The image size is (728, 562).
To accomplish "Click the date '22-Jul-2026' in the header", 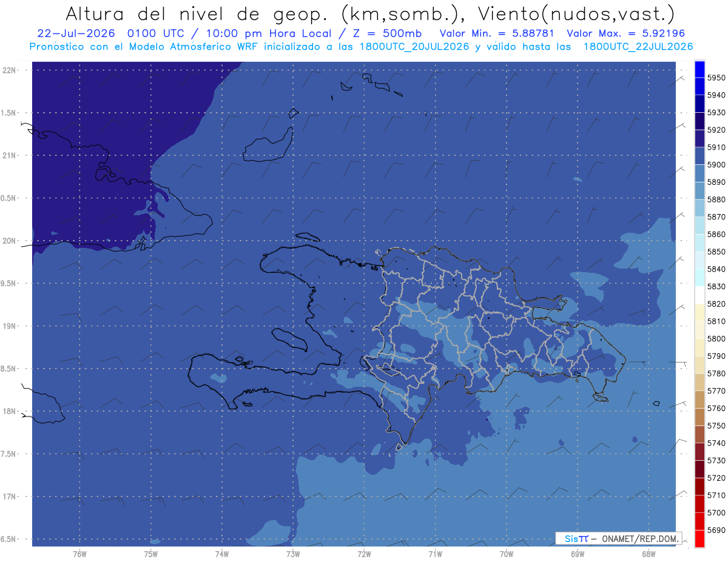I will [78, 33].
